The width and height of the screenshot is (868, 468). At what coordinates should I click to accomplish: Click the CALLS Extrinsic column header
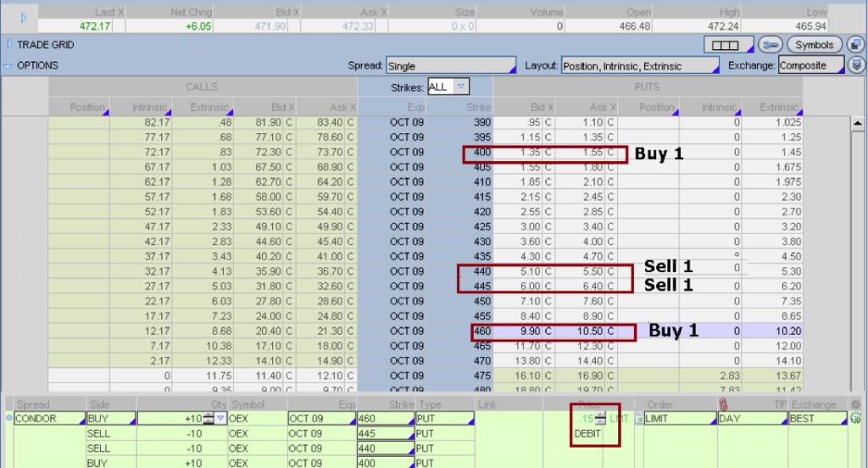[x=203, y=107]
